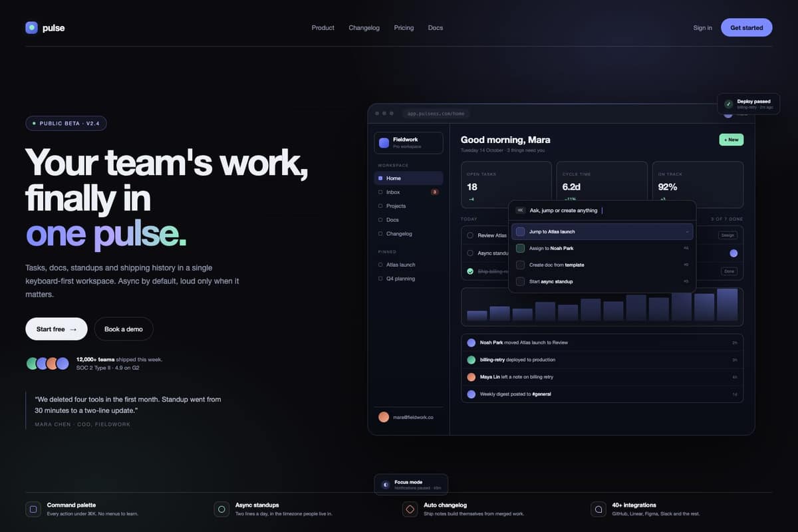Click the Book a demo button
This screenshot has width=798, height=532.
pos(124,329)
